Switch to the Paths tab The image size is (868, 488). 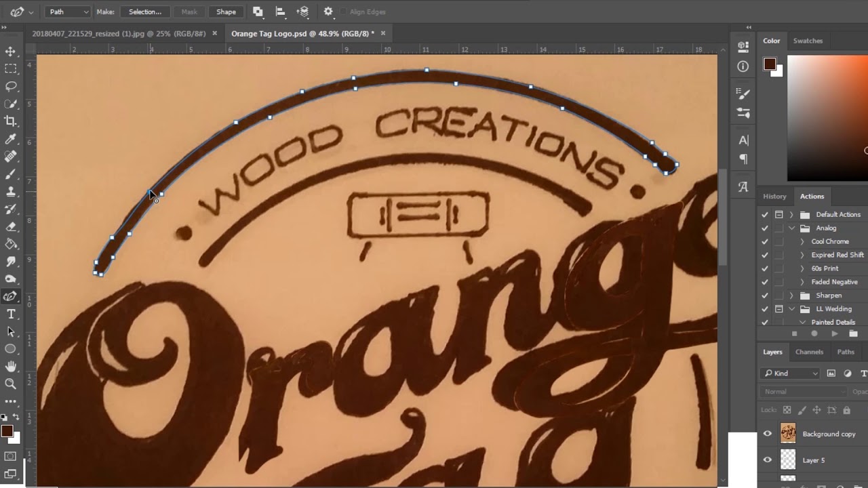click(846, 352)
